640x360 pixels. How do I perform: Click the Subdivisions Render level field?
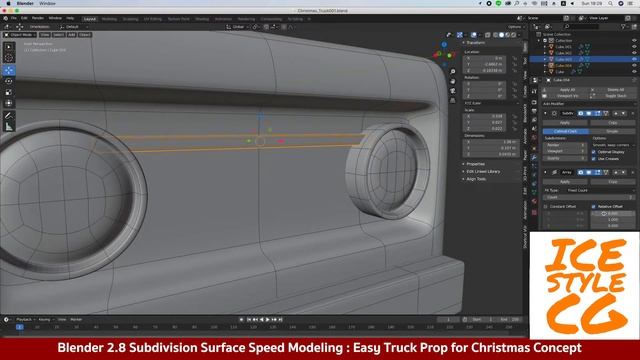coord(565,145)
